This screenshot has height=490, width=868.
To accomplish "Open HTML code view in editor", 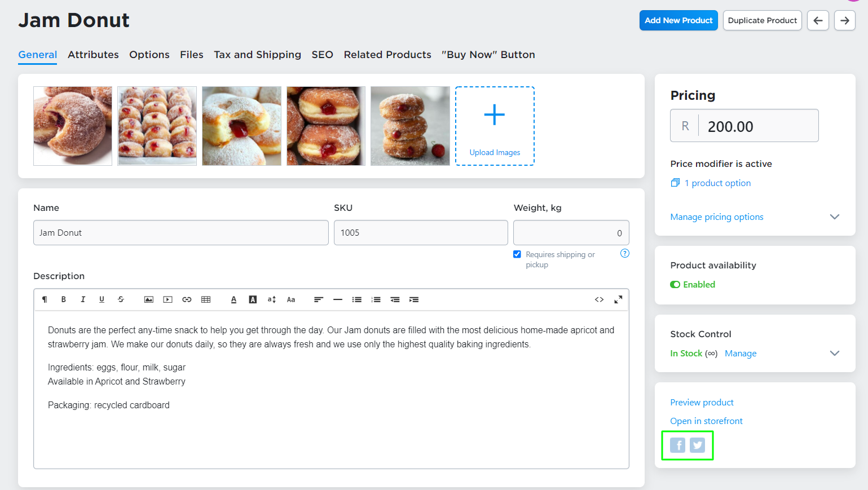I will 599,299.
